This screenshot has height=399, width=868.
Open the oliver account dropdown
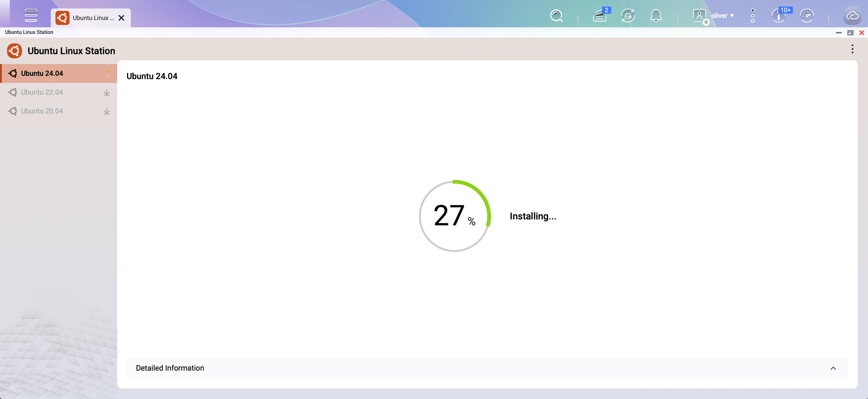pos(722,16)
